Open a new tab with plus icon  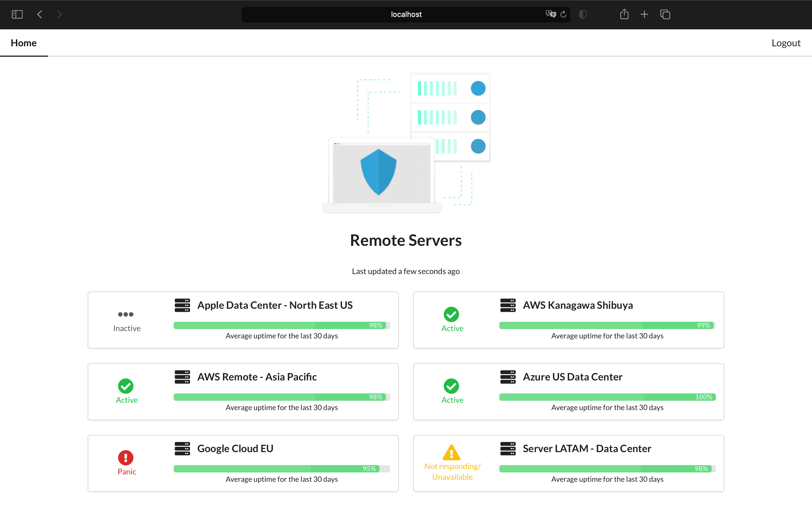[644, 14]
